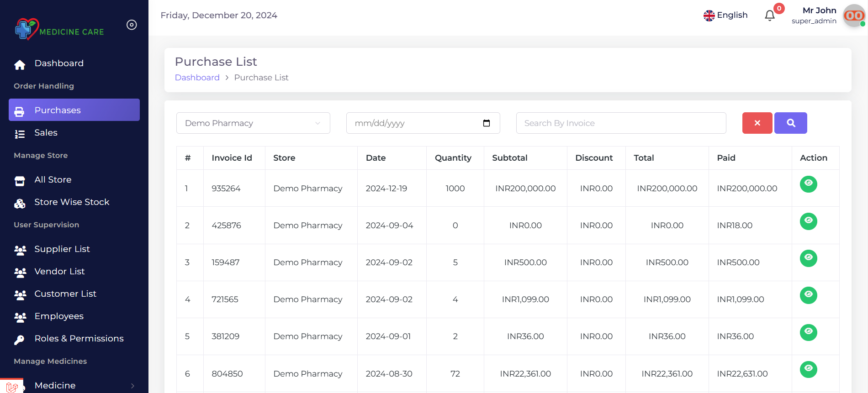
Task: Open the date picker calendar icon
Action: coord(487,123)
